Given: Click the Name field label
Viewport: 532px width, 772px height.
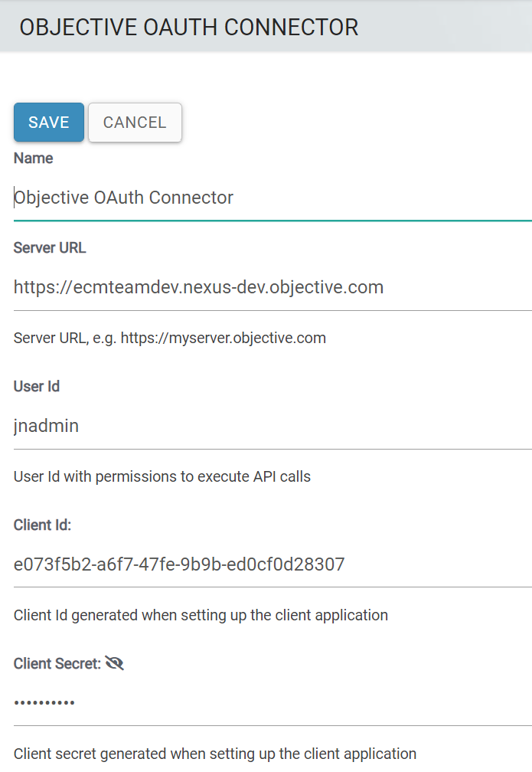Looking at the screenshot, I should pyautogui.click(x=34, y=159).
